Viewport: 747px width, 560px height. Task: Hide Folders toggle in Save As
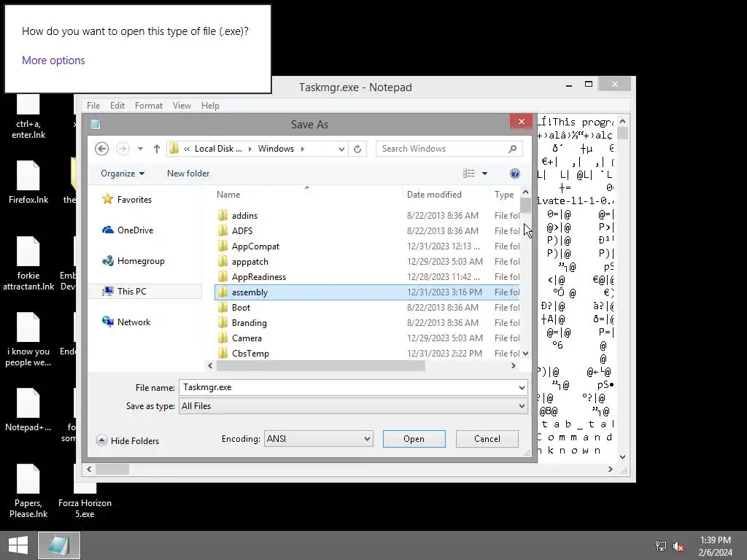tap(128, 441)
